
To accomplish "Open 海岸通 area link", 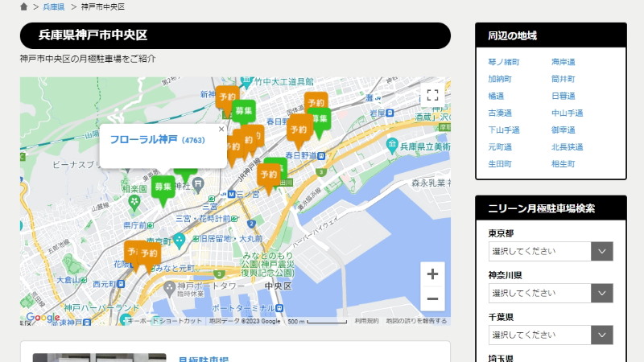I will (x=563, y=62).
